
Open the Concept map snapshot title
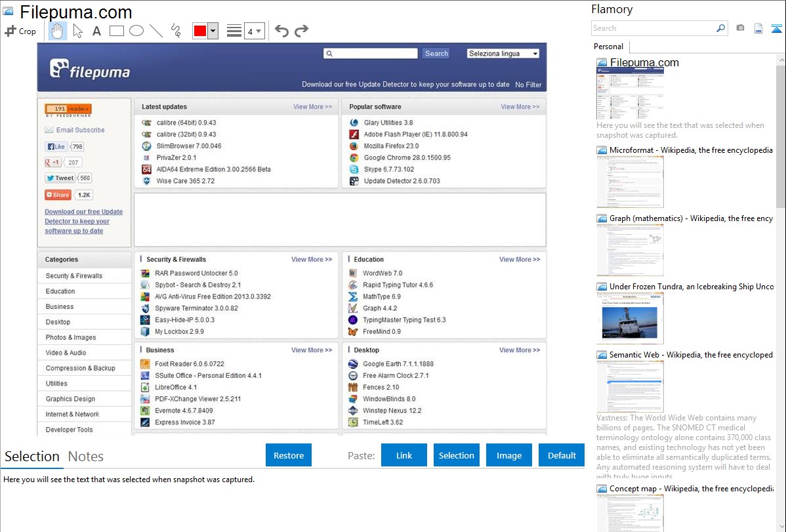click(x=691, y=489)
